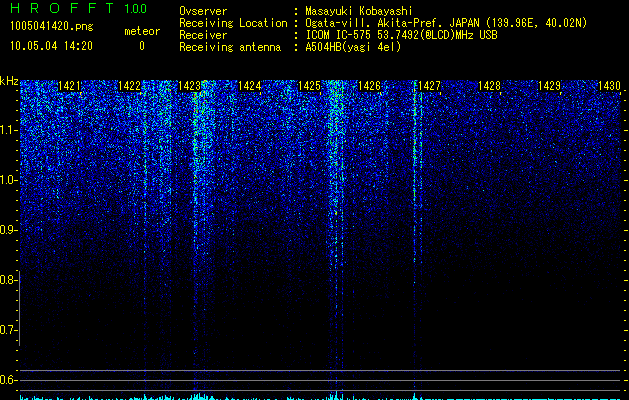Click ICOM IC-575 53.7492 MHz USB text

click(401, 35)
